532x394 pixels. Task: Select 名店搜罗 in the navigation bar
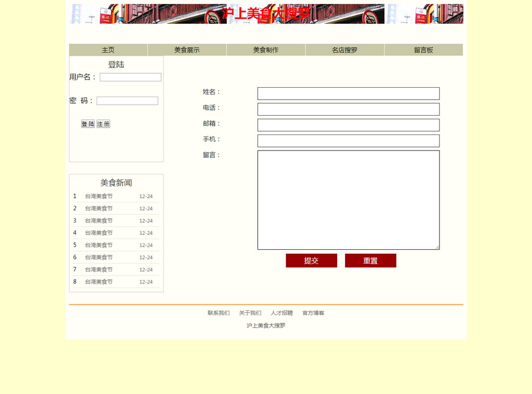(344, 50)
